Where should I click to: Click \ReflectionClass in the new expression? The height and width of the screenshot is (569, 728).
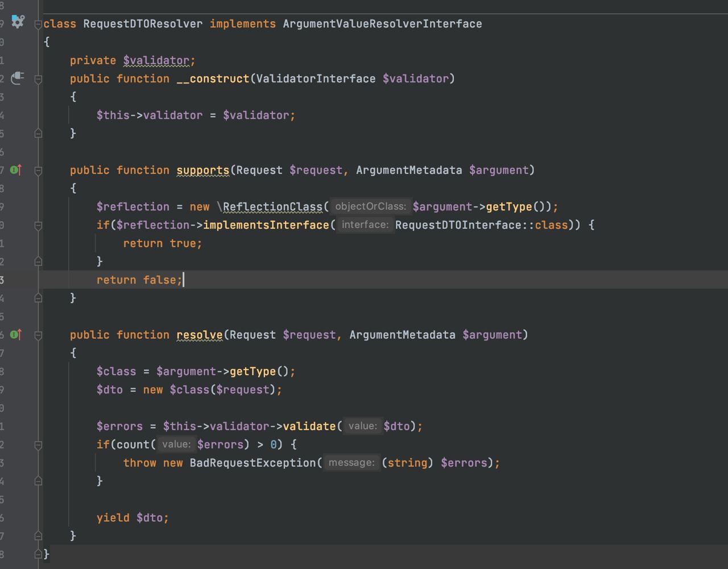coord(270,206)
